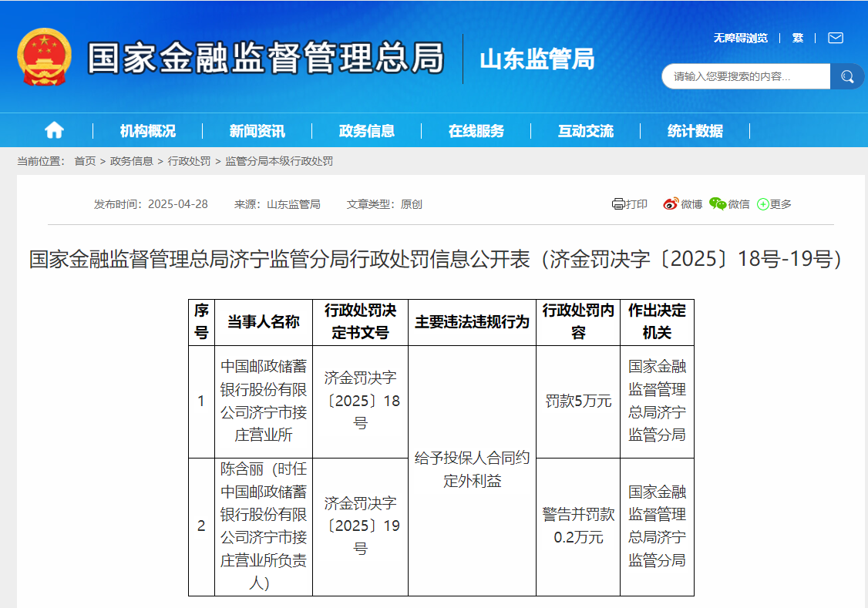868x608 pixels.
Task: Open the 机构概况 menu
Action: pyautogui.click(x=148, y=131)
